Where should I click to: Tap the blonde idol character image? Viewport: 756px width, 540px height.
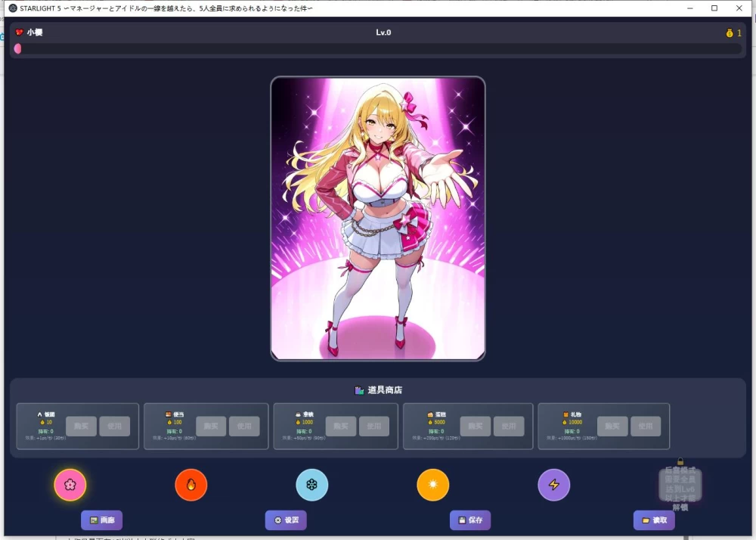click(378, 219)
